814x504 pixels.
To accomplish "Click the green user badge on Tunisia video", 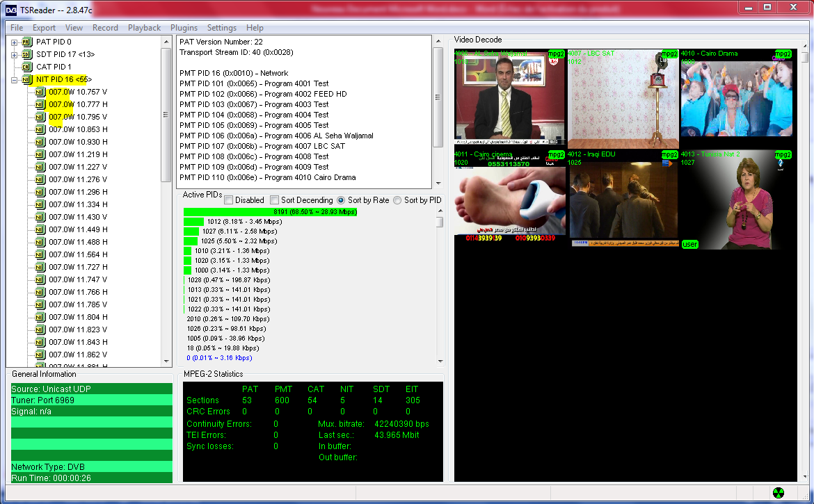I will (x=690, y=245).
